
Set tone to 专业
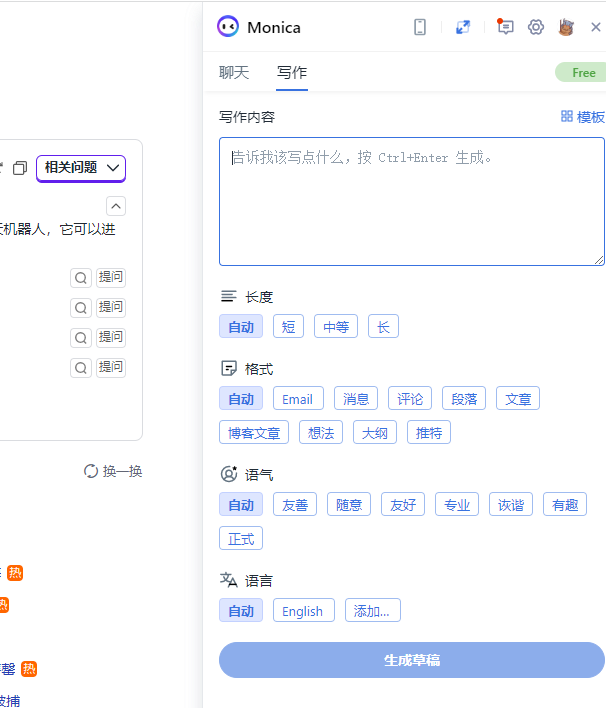pyautogui.click(x=457, y=504)
